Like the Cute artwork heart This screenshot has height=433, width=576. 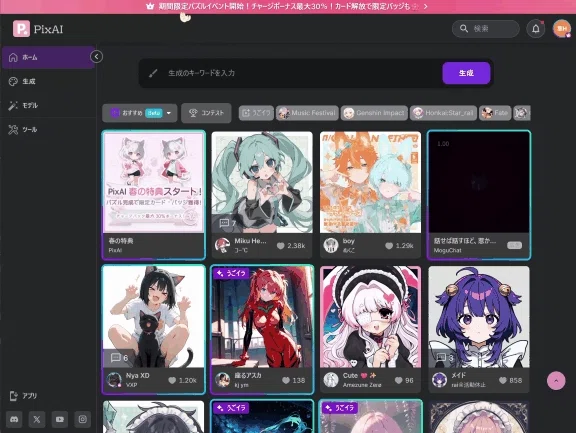point(399,380)
